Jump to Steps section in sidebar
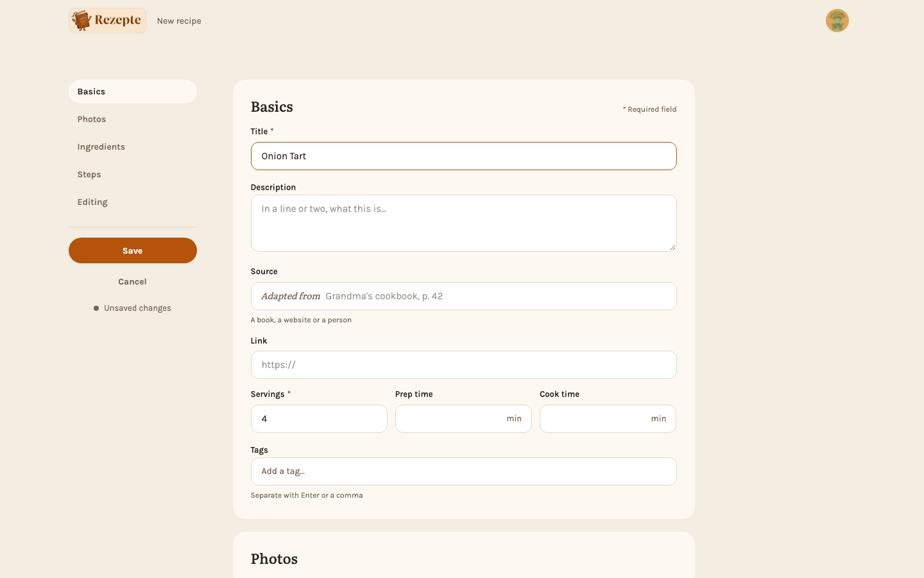924x578 pixels. [x=133, y=175]
